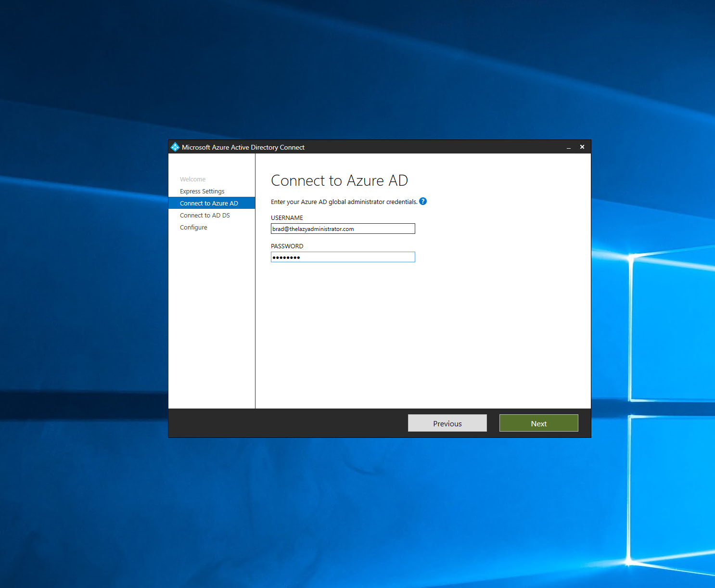Image resolution: width=715 pixels, height=588 pixels.
Task: Click the global administrator credentials instruction text
Action: coord(344,202)
